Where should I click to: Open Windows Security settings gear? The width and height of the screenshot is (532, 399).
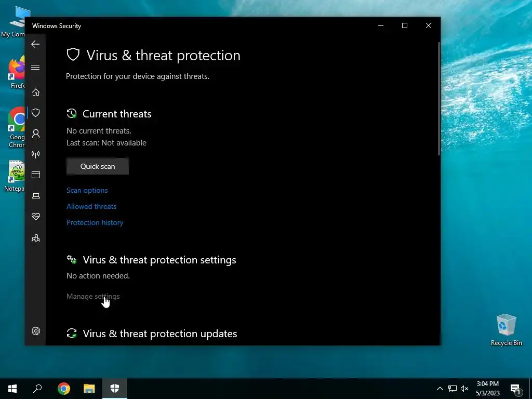(x=36, y=331)
